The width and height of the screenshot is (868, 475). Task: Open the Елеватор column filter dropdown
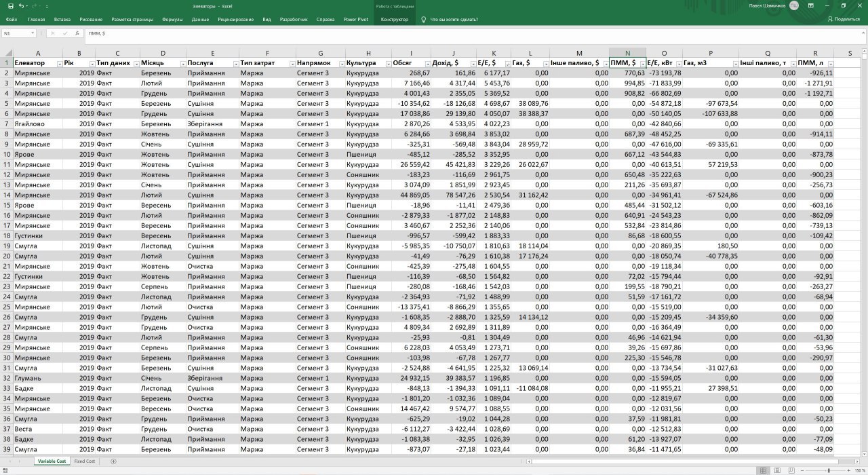pyautogui.click(x=59, y=63)
